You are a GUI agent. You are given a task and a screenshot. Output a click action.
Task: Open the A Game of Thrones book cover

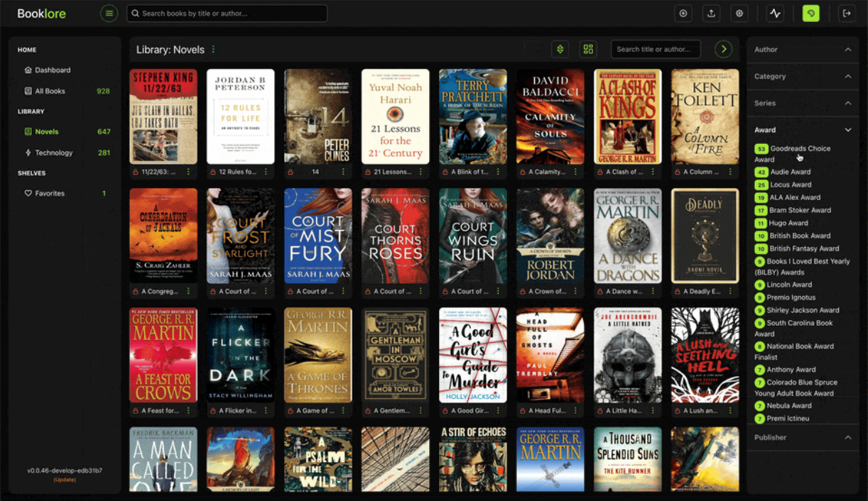pos(318,355)
